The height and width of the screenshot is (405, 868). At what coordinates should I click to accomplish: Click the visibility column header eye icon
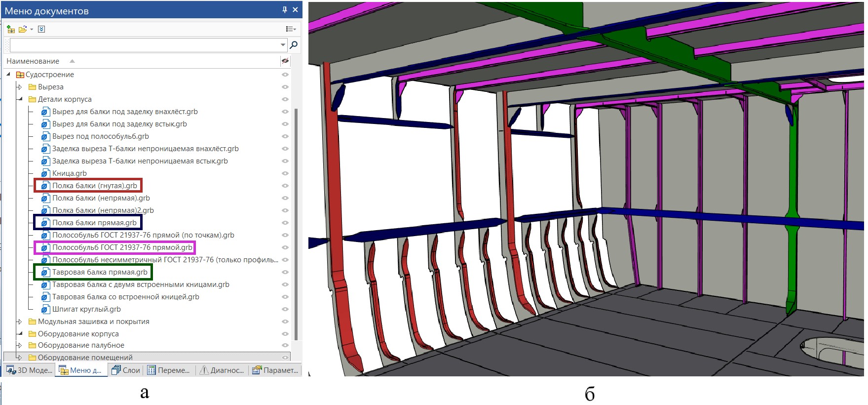click(x=285, y=61)
